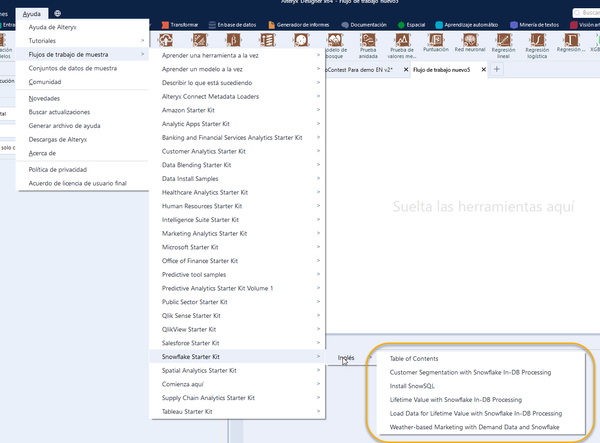Image resolution: width=600 pixels, height=443 pixels.
Task: Open the Comunidad entry
Action: point(83,82)
